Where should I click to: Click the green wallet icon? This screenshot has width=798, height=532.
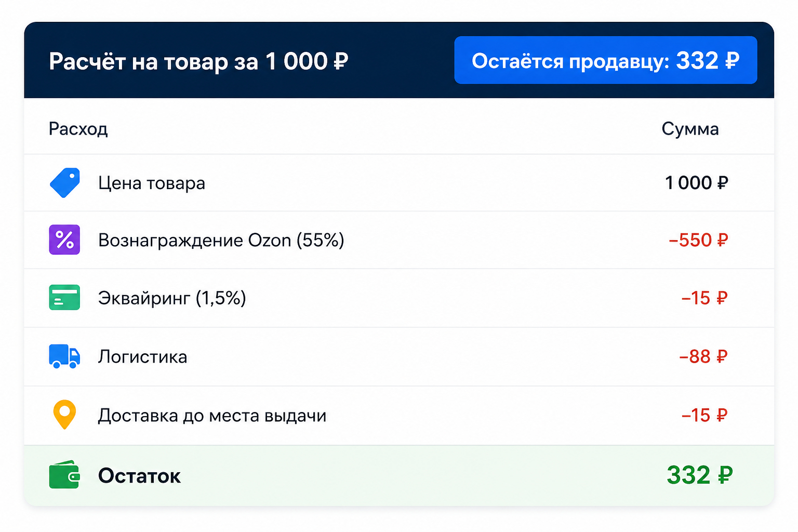click(64, 474)
